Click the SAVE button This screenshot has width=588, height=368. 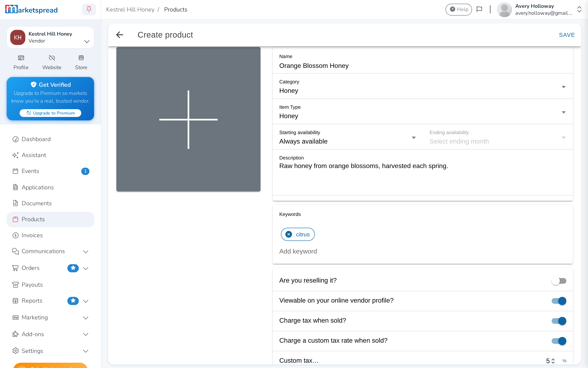[567, 35]
